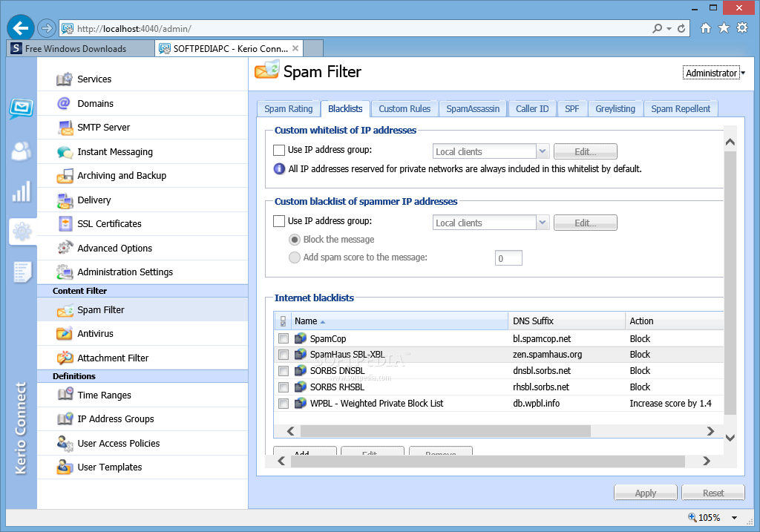
Task: Click Edit button for whitelist IP group
Action: click(x=585, y=151)
